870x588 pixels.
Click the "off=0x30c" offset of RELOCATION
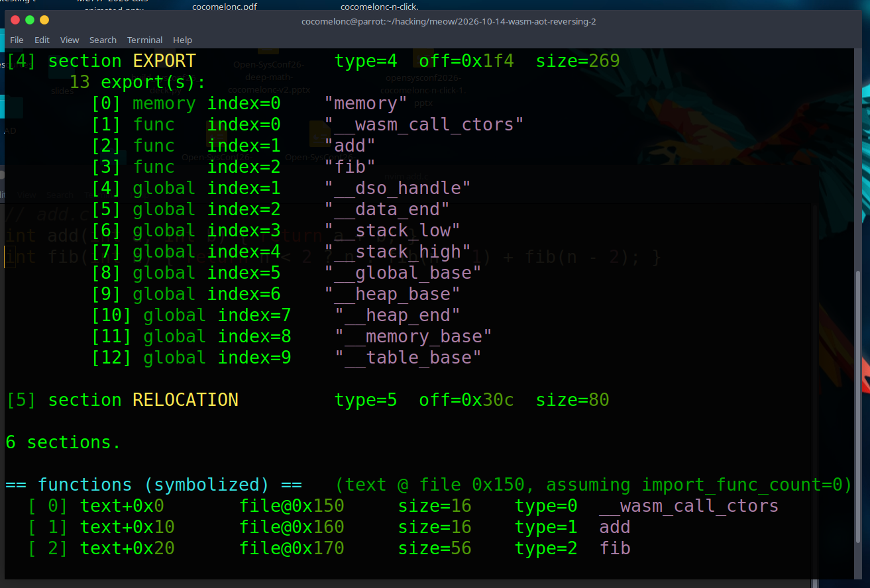(466, 400)
